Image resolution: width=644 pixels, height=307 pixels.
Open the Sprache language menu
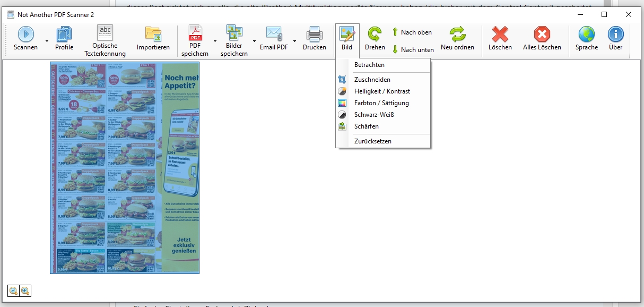pyautogui.click(x=587, y=39)
